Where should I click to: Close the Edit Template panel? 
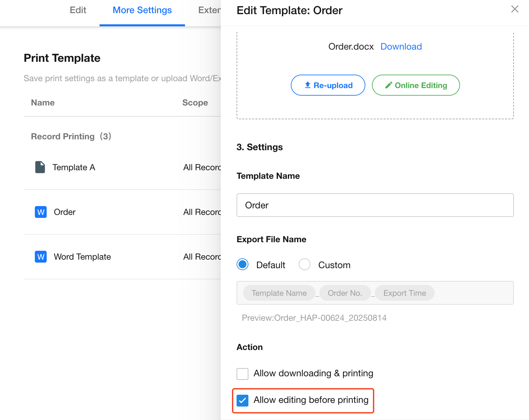point(515,9)
